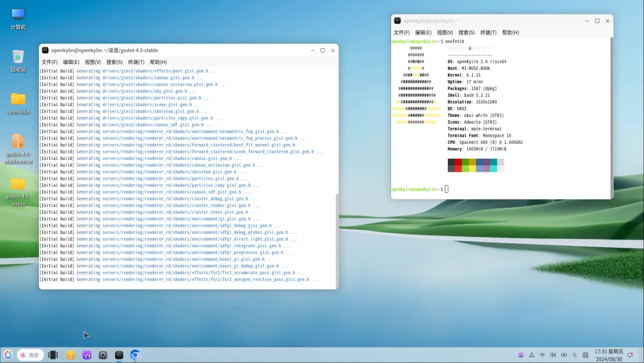Image resolution: width=644 pixels, height=363 pixels.
Task: Open 文件(F) menu in neofetch terminal
Action: point(402,32)
